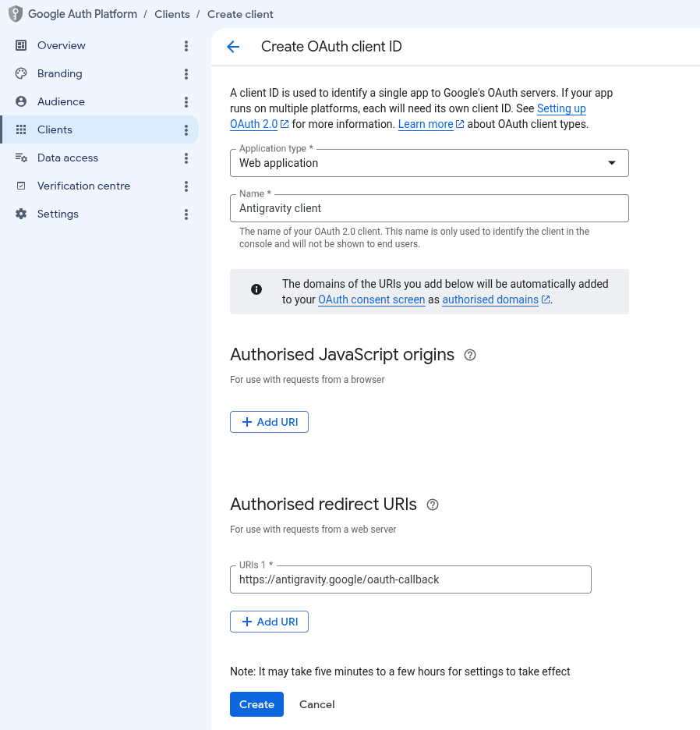Screen dimensions: 700x730
Task: Click the Data access settings-list icon
Action: [21, 158]
